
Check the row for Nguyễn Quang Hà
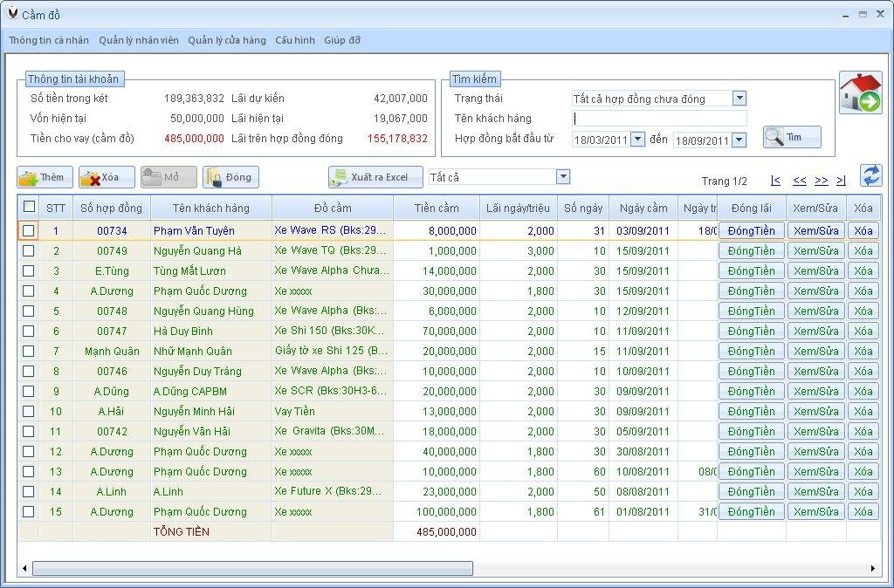[29, 250]
